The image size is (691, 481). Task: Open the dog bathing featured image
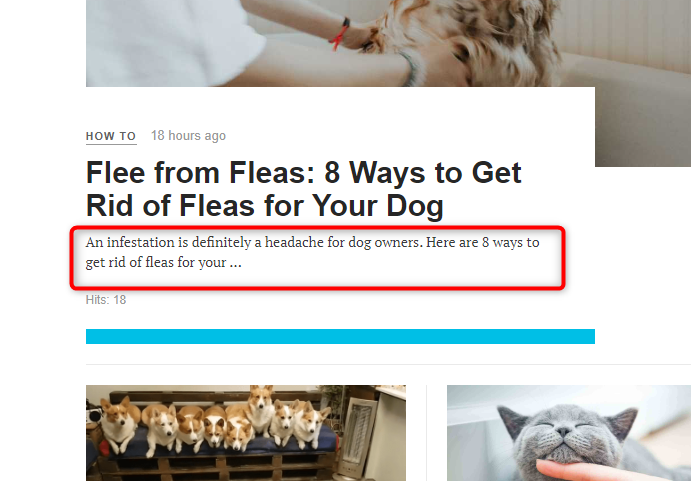[x=388, y=43]
